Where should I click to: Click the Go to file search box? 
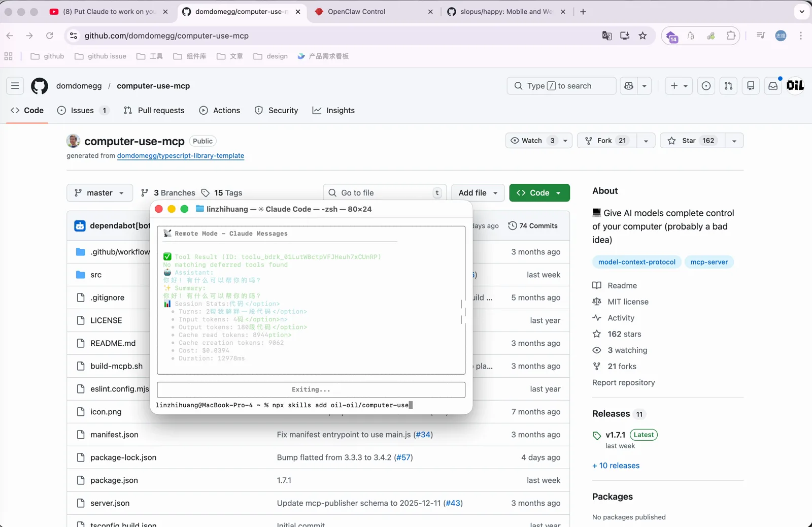pyautogui.click(x=385, y=193)
